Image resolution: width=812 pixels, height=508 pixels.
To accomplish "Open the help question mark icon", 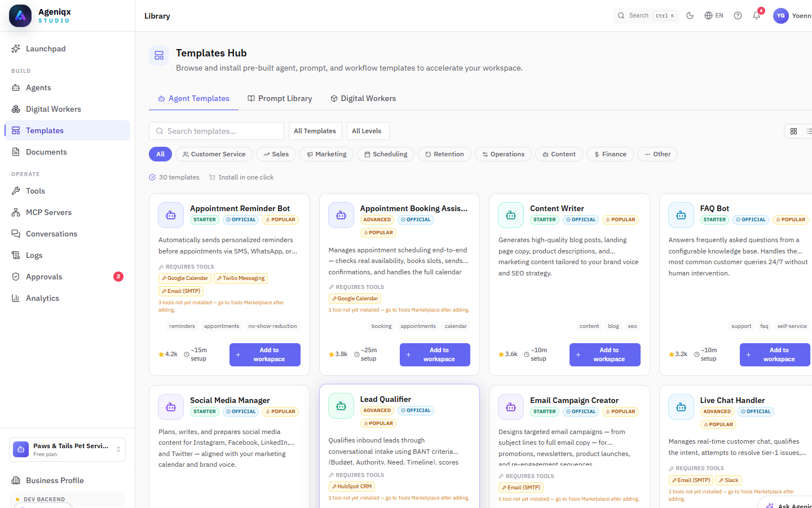I will pos(738,16).
